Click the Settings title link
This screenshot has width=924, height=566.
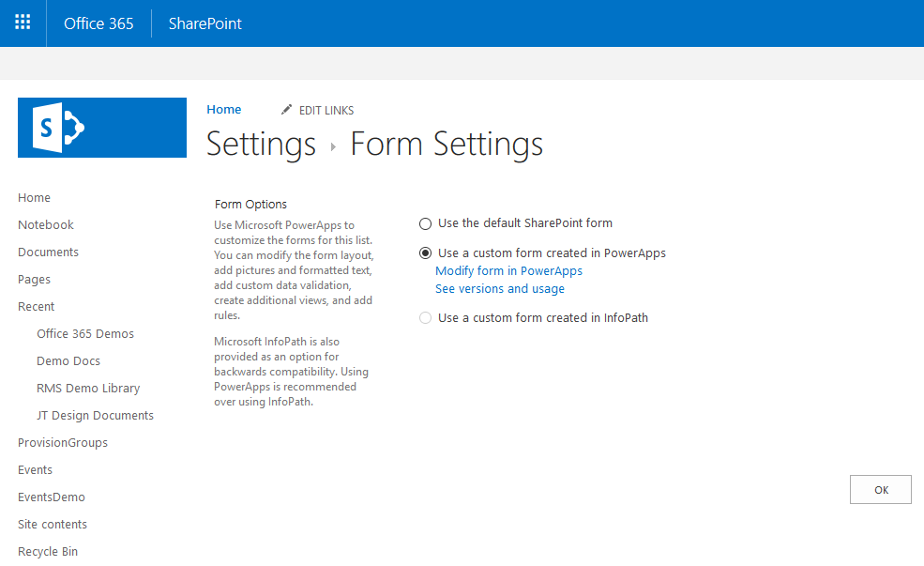coord(261,144)
